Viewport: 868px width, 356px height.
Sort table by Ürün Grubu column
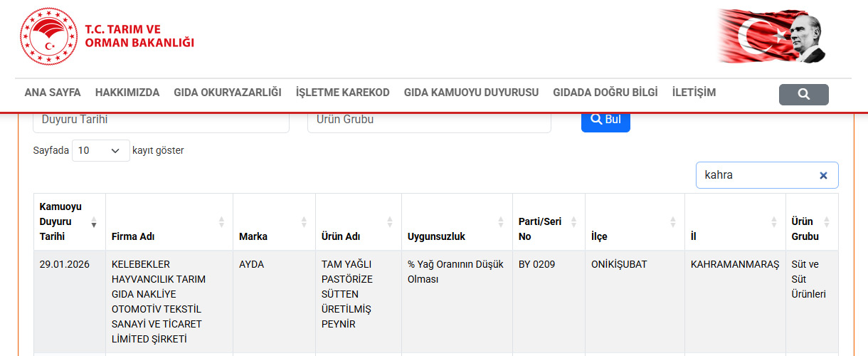coord(827,222)
